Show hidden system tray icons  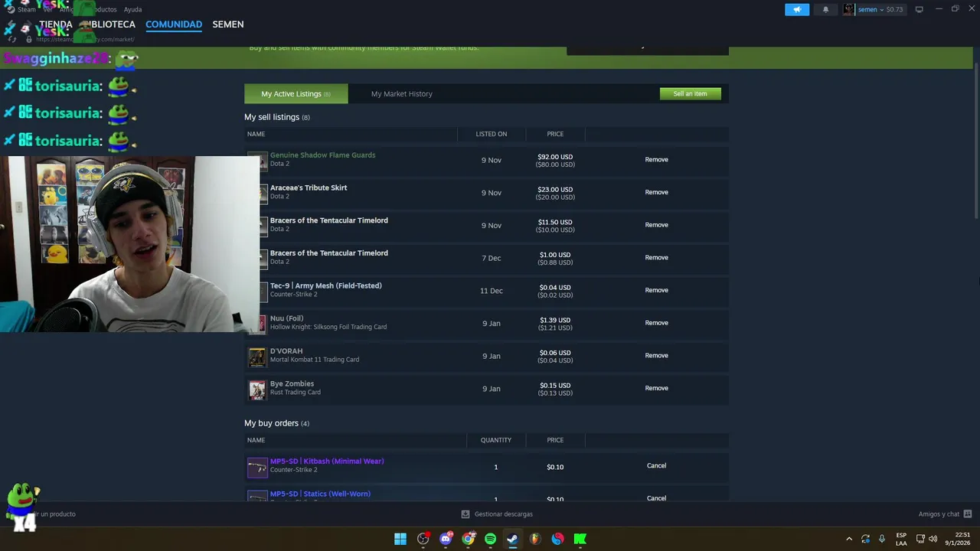point(848,539)
